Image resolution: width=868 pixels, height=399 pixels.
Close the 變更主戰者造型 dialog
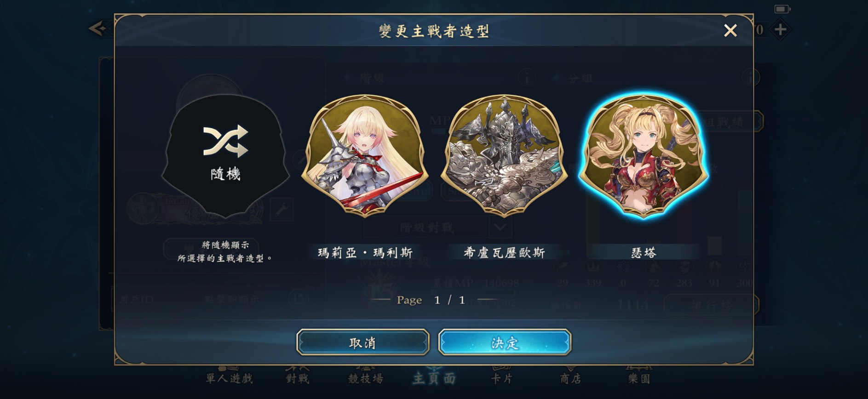[730, 31]
